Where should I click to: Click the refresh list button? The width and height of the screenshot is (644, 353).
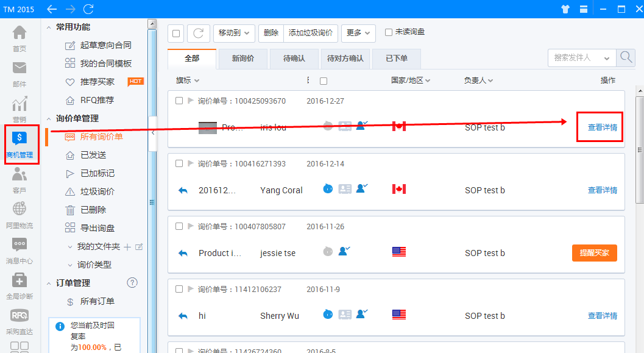[x=199, y=34]
